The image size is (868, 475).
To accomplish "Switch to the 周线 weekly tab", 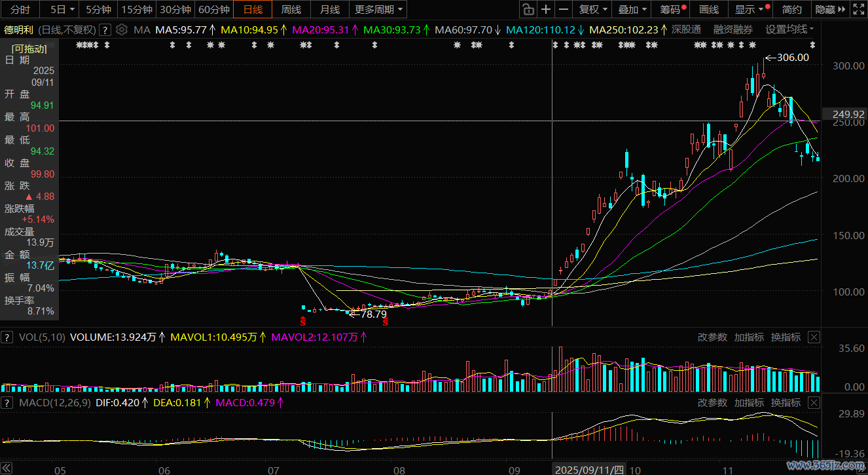I will click(291, 9).
